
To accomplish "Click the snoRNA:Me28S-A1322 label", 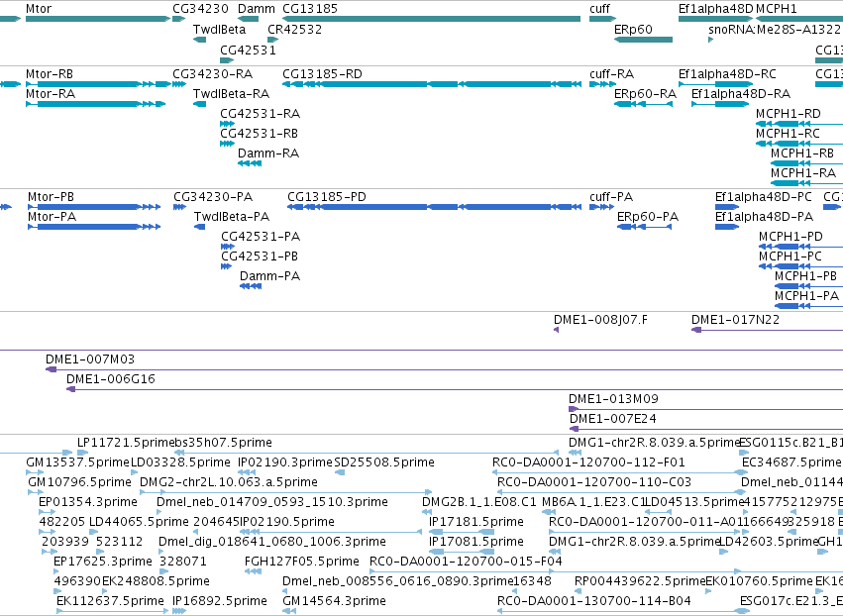I will coord(775,29).
